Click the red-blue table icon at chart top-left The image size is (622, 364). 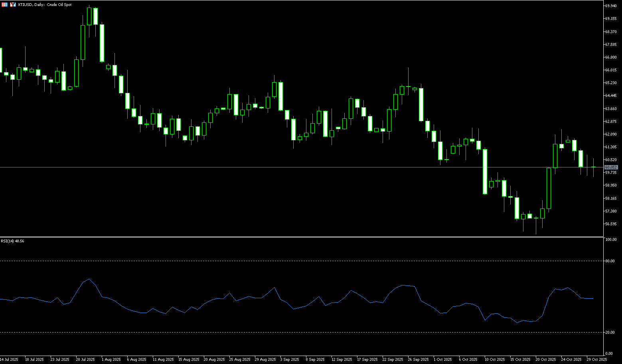tap(5, 5)
